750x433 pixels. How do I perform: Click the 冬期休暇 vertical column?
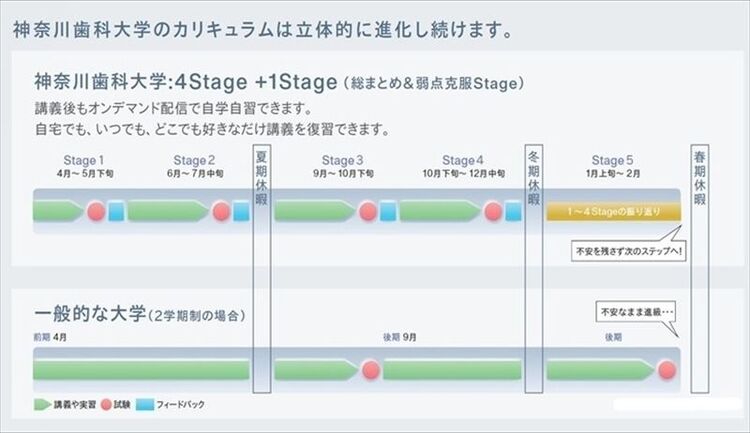click(x=534, y=268)
